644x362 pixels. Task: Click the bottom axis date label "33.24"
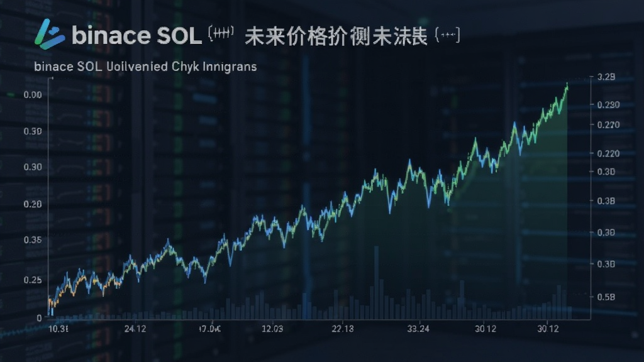pos(418,329)
